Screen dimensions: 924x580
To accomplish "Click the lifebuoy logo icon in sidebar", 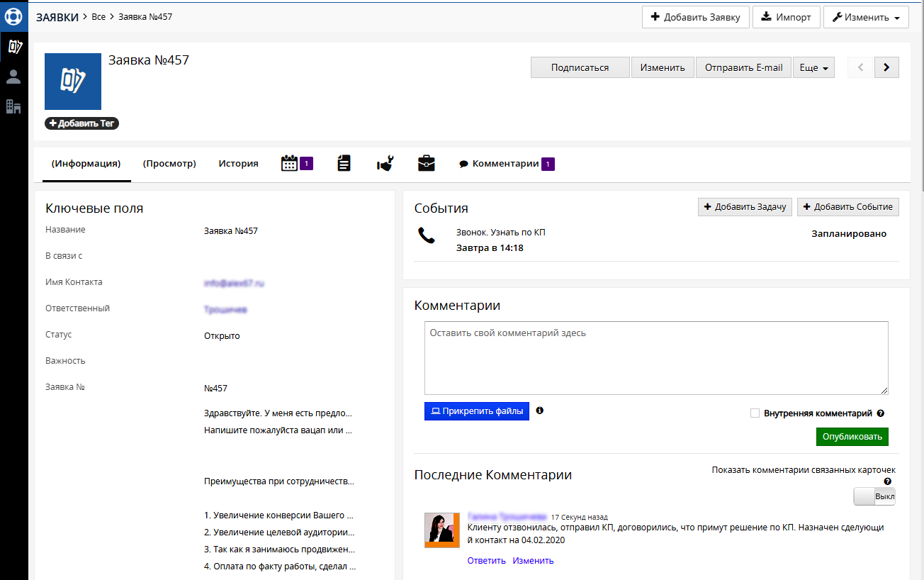I will coord(13,16).
